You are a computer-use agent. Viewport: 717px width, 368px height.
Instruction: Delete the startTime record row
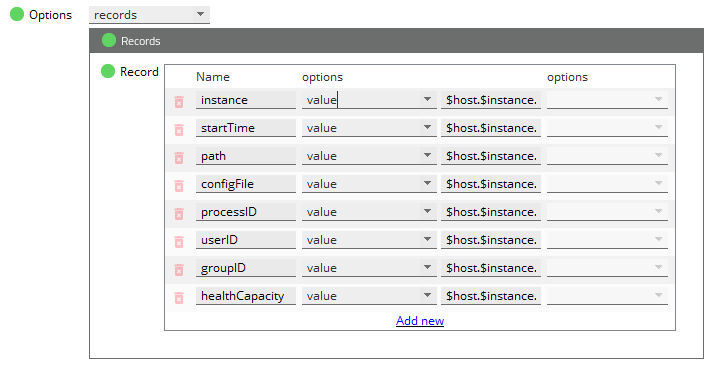click(x=179, y=130)
